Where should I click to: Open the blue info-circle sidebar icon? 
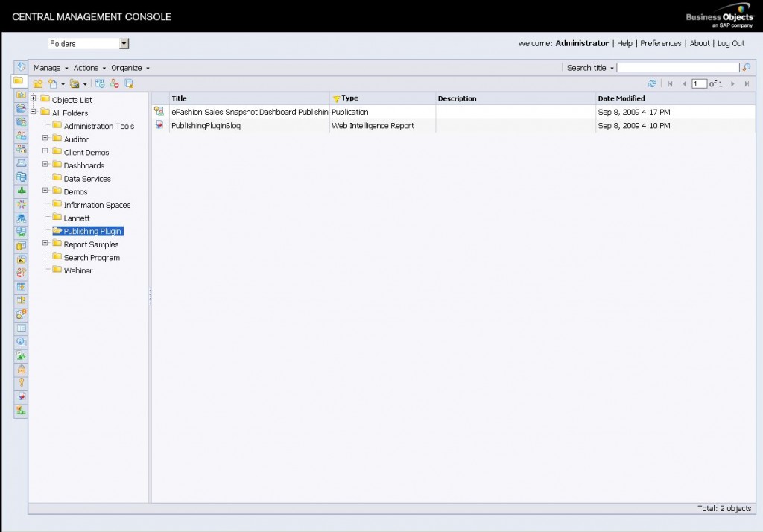click(21, 342)
